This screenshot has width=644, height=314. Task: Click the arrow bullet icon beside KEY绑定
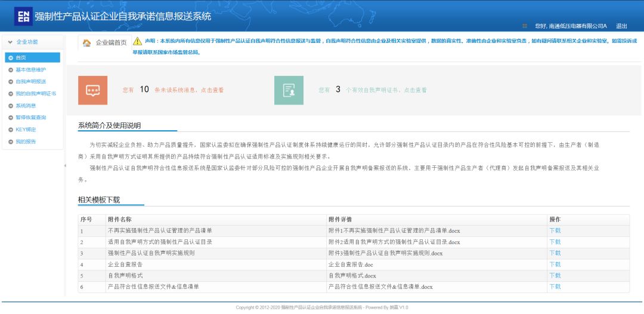coord(11,130)
